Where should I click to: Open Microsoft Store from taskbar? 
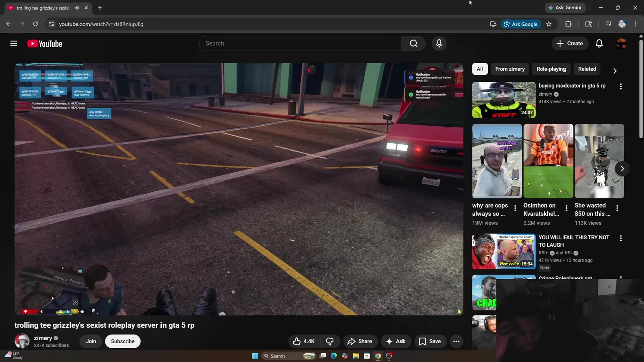(x=367, y=356)
